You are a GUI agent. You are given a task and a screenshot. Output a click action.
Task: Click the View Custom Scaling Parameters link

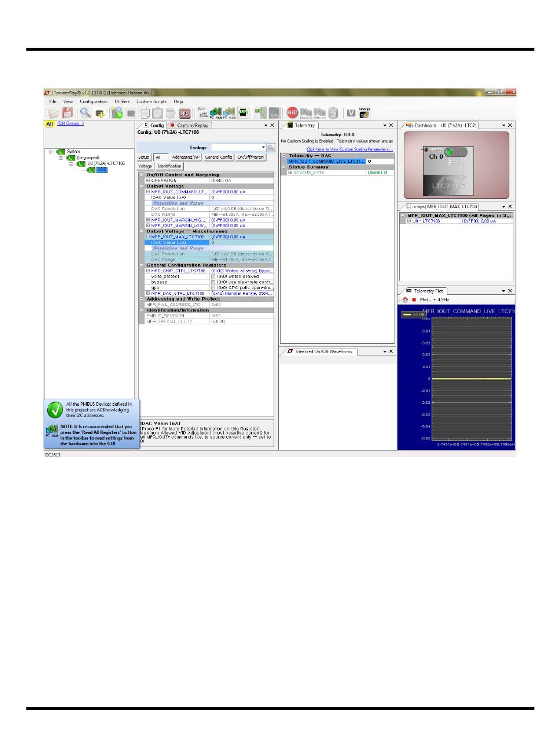click(350, 149)
